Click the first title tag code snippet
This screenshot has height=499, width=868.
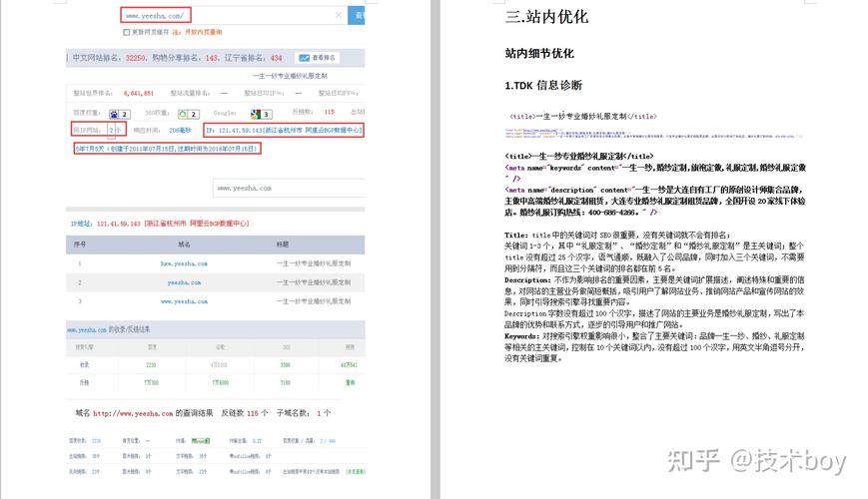583,116
